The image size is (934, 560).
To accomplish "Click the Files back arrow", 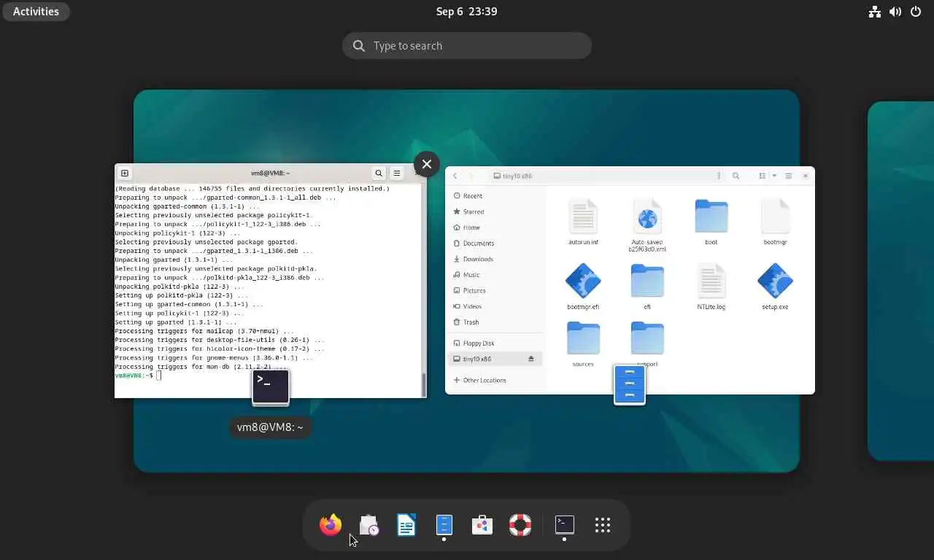I will coord(455,176).
